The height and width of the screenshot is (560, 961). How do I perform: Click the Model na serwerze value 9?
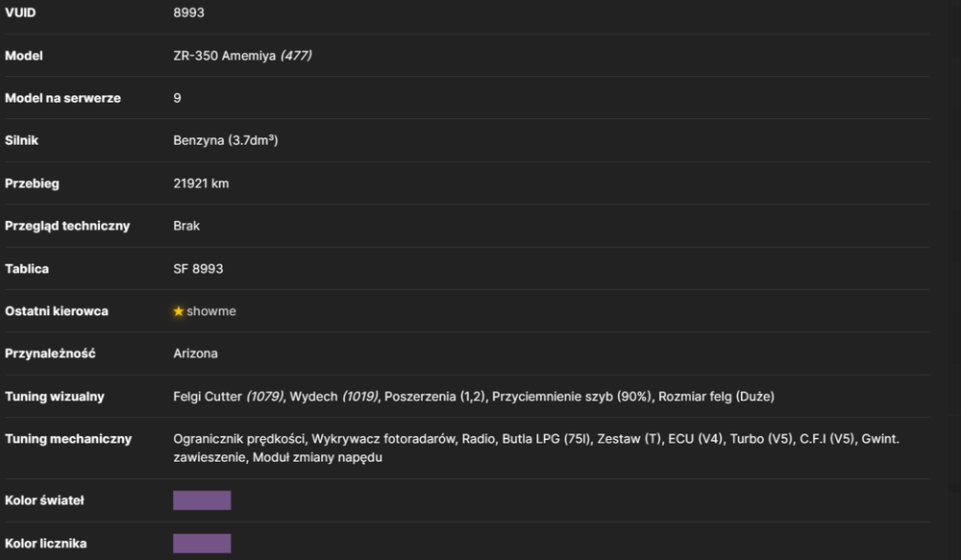(x=177, y=98)
